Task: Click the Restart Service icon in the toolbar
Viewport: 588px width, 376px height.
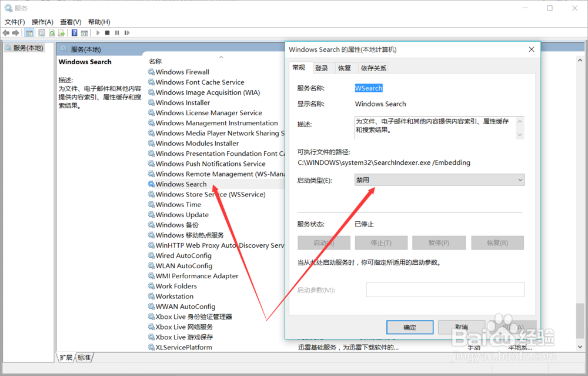Action: 128,32
